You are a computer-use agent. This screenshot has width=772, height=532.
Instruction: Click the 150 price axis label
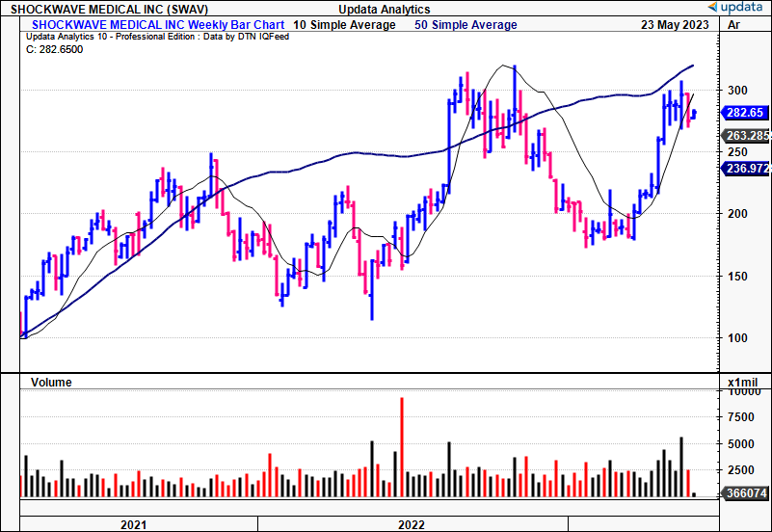click(x=737, y=276)
